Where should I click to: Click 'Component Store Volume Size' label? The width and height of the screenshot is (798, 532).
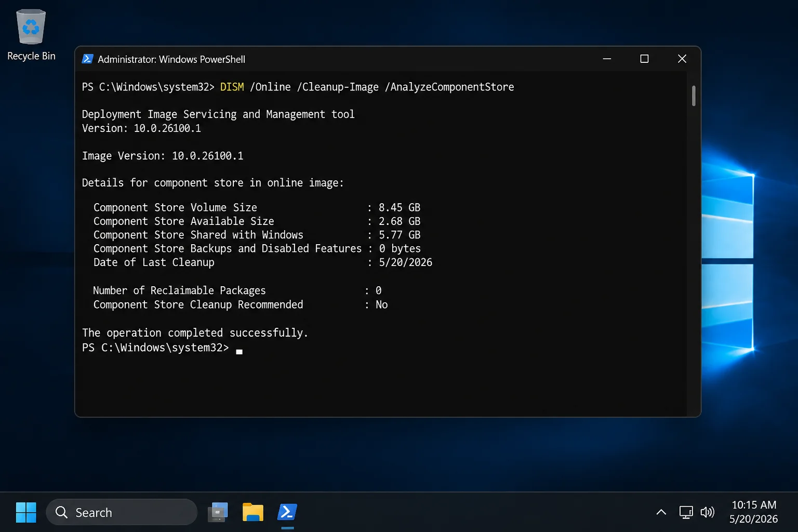click(175, 207)
